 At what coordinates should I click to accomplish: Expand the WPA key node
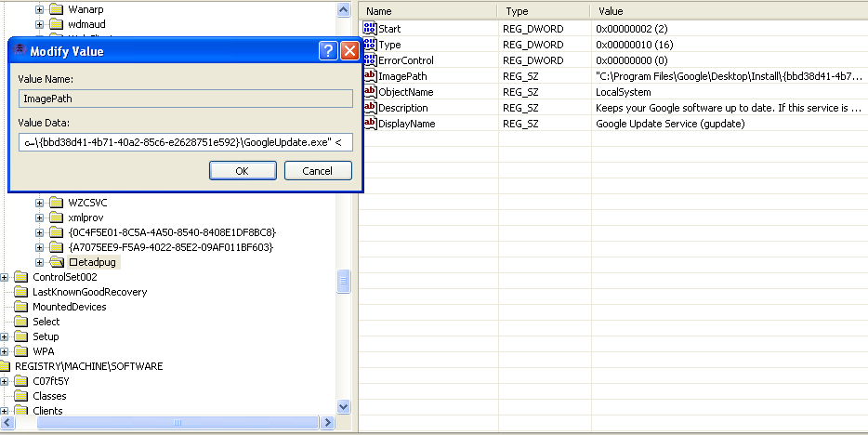[6, 351]
